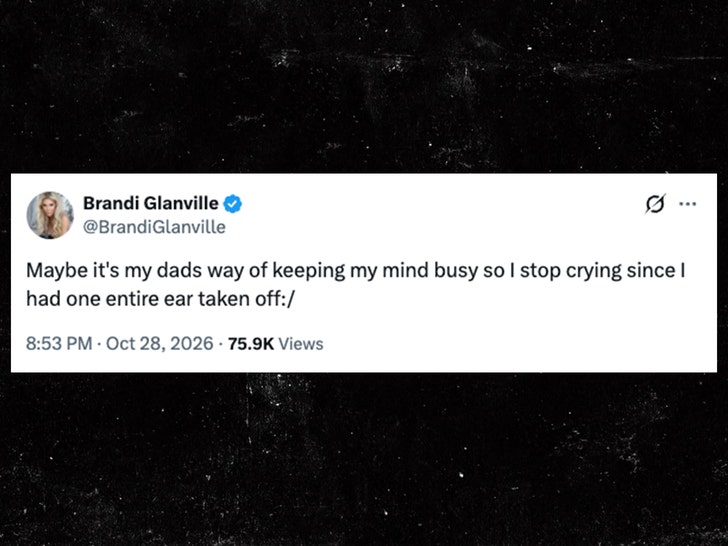728x546 pixels.
Task: Click the line 'had one entire ear taken off'
Action: click(160, 299)
